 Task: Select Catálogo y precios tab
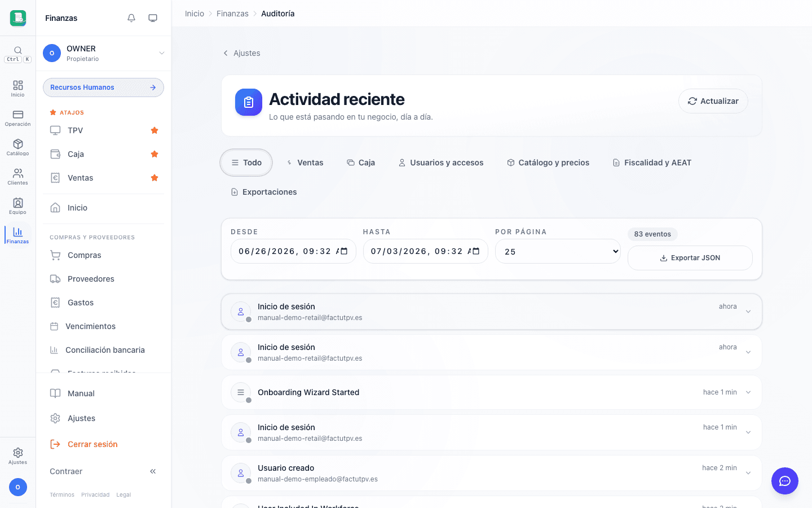[548, 163]
